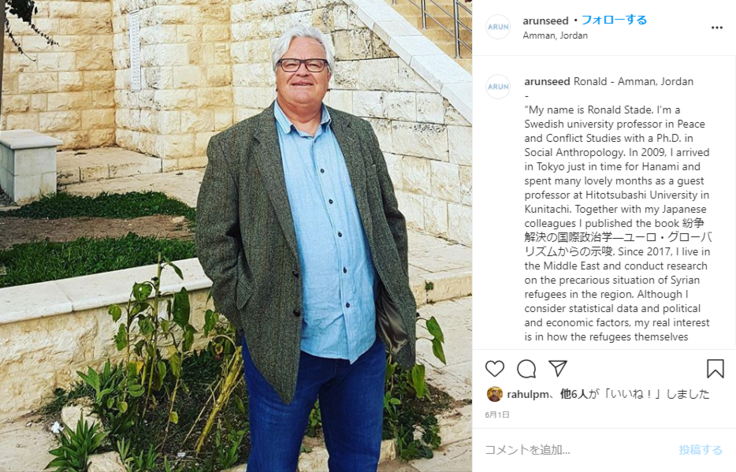The height and width of the screenshot is (472, 736).
Task: Click the 6月1日 post date
Action: tap(497, 415)
